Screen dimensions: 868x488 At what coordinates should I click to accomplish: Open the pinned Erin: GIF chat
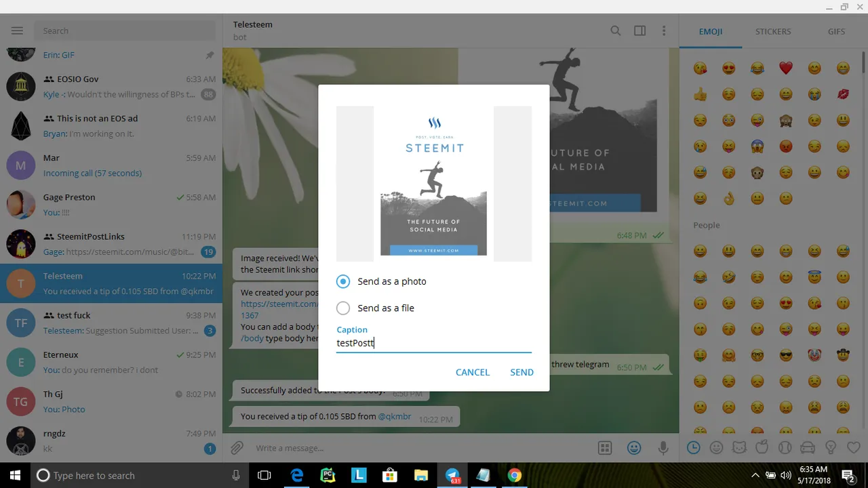click(x=111, y=56)
